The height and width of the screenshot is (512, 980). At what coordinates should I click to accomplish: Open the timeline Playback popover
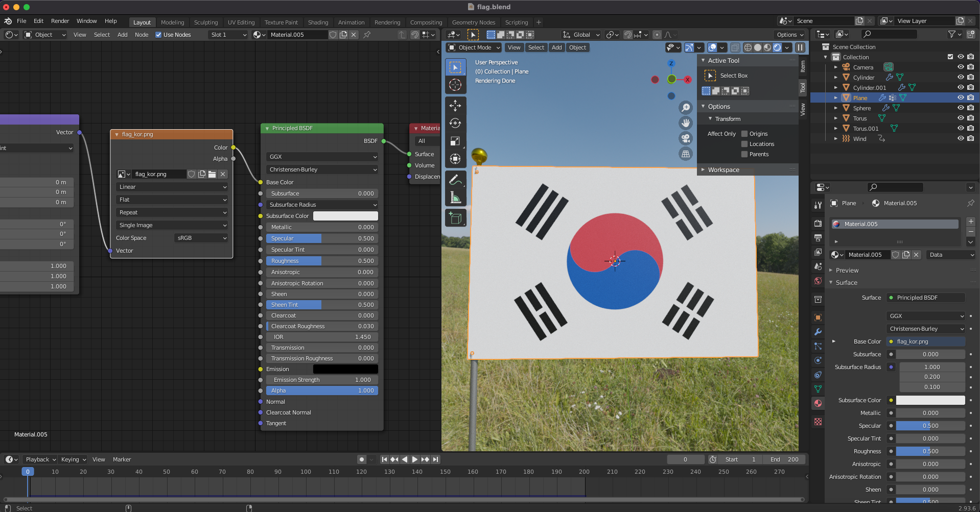click(x=40, y=459)
